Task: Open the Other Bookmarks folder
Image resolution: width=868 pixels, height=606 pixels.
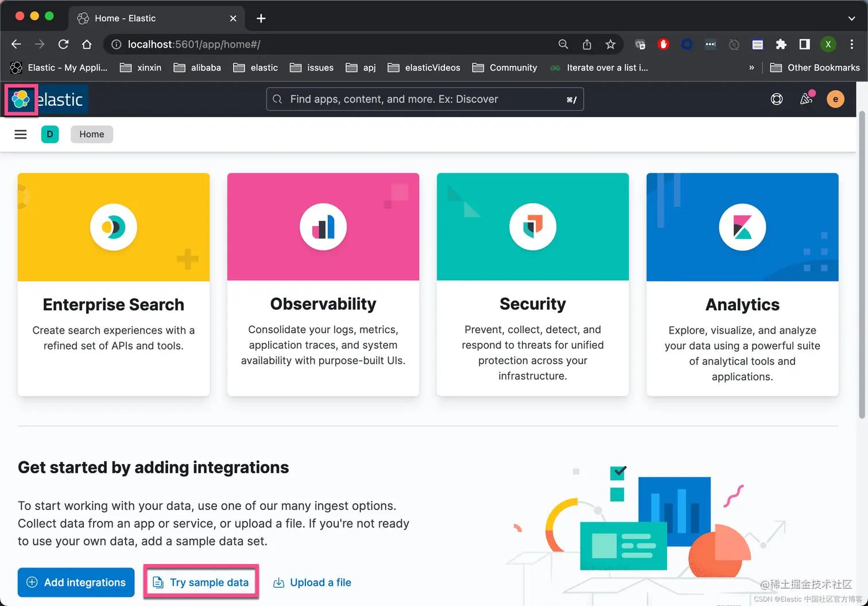Action: click(x=815, y=68)
